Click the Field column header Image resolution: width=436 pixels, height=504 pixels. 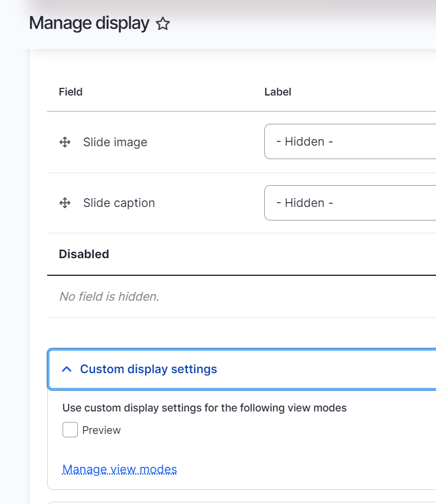coord(70,92)
